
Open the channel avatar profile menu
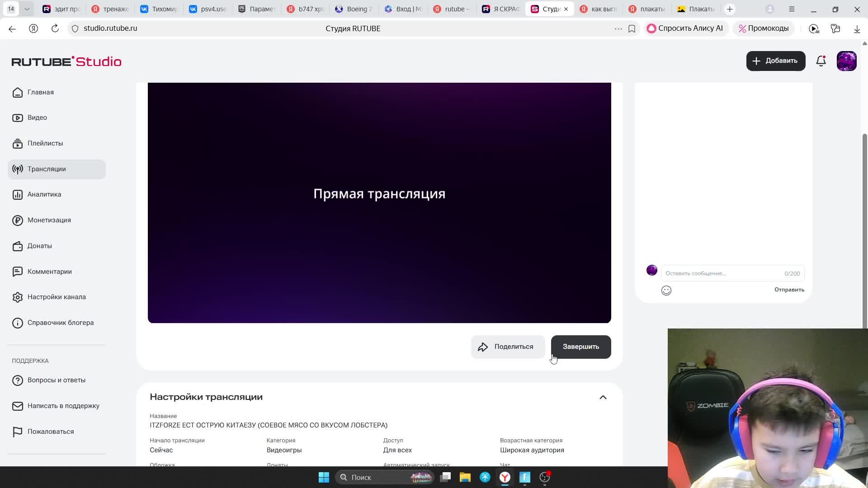coord(846,61)
